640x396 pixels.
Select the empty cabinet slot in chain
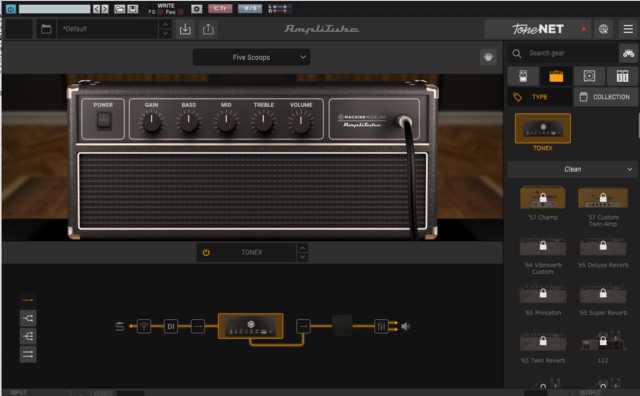pos(342,326)
